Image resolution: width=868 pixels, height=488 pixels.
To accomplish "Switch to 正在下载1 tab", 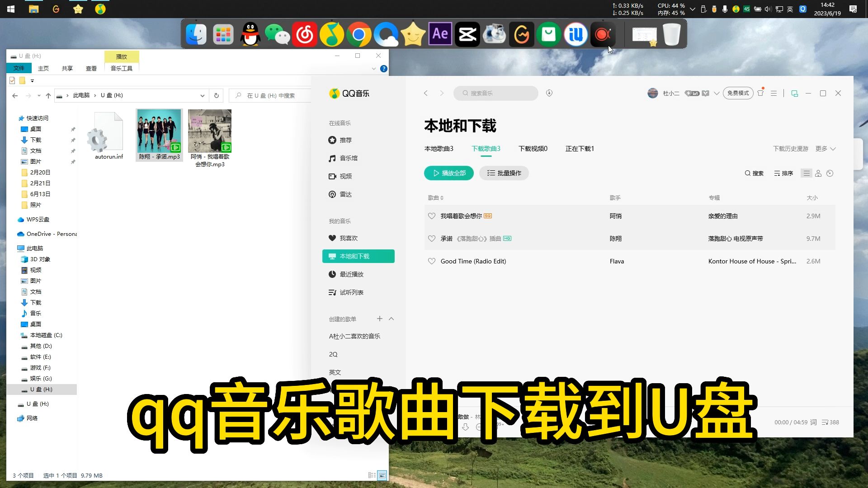I will (x=580, y=149).
